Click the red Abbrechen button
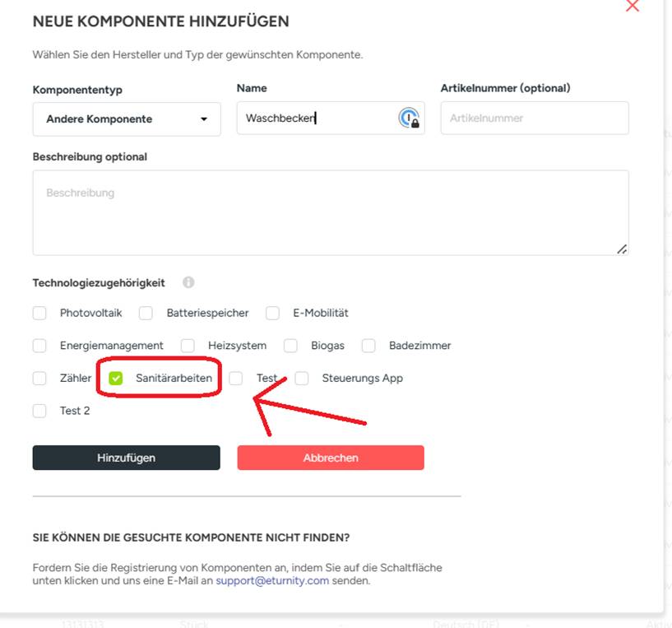Viewport: 672px width, 628px height. [x=331, y=458]
